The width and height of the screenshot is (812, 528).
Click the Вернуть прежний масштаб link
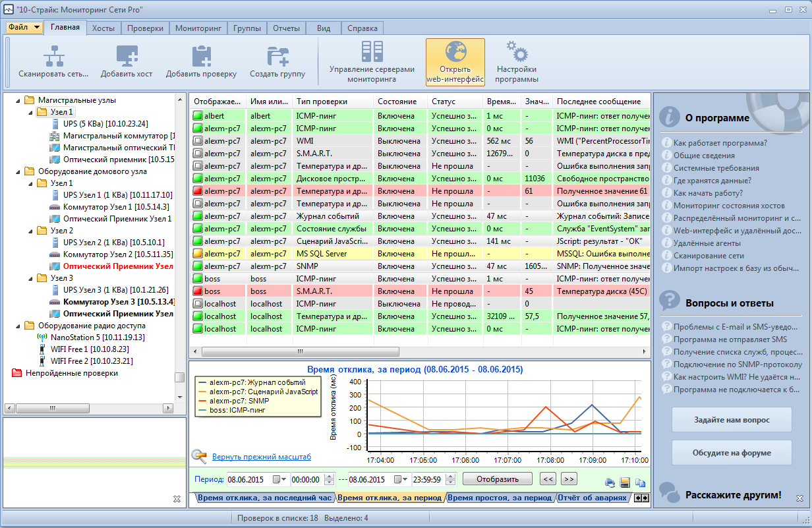pos(261,457)
